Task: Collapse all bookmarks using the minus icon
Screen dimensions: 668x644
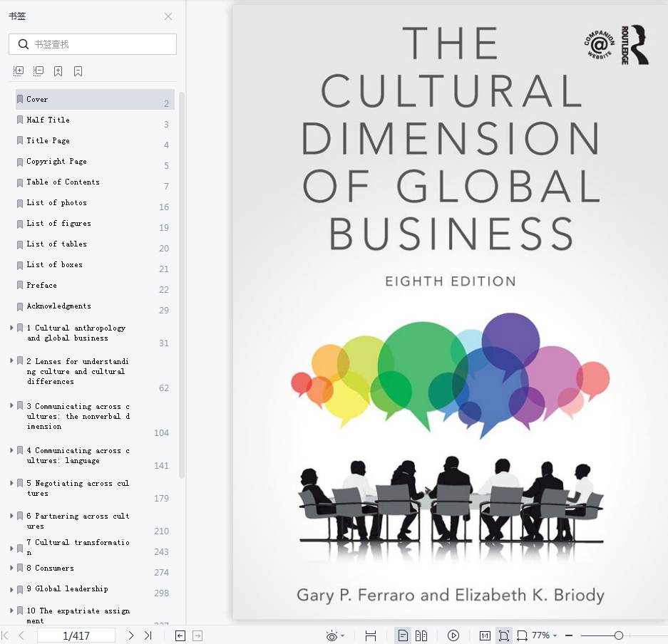Action: [38, 71]
